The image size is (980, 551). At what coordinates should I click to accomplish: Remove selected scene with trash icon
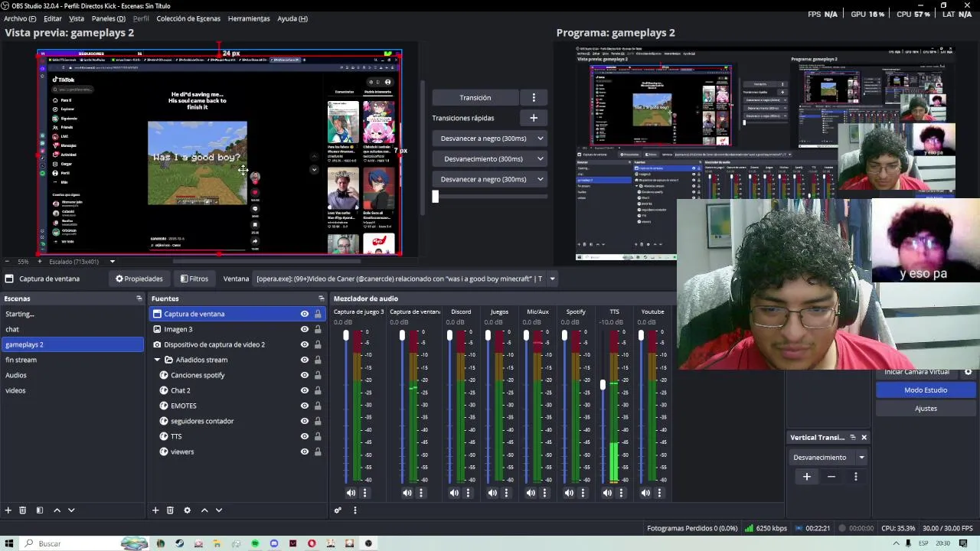(22, 510)
